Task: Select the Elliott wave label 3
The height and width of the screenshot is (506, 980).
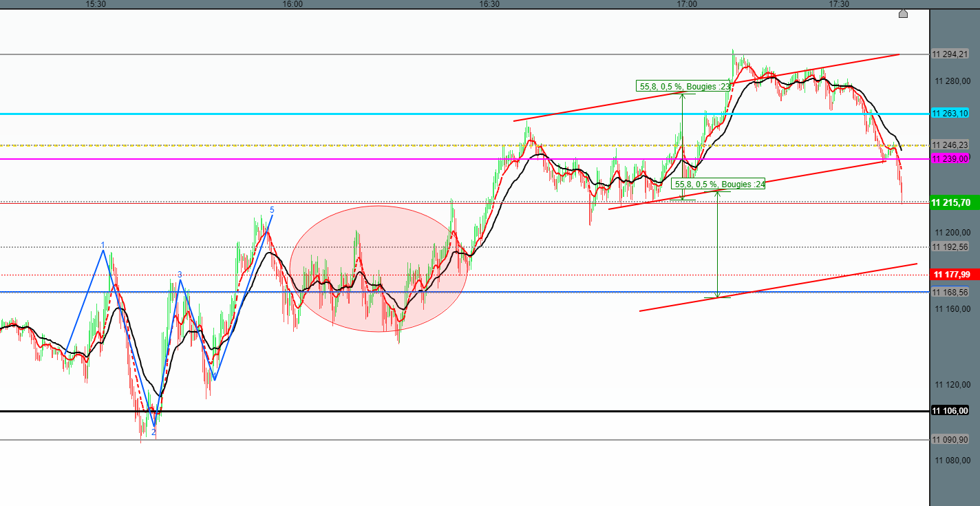Action: point(180,274)
